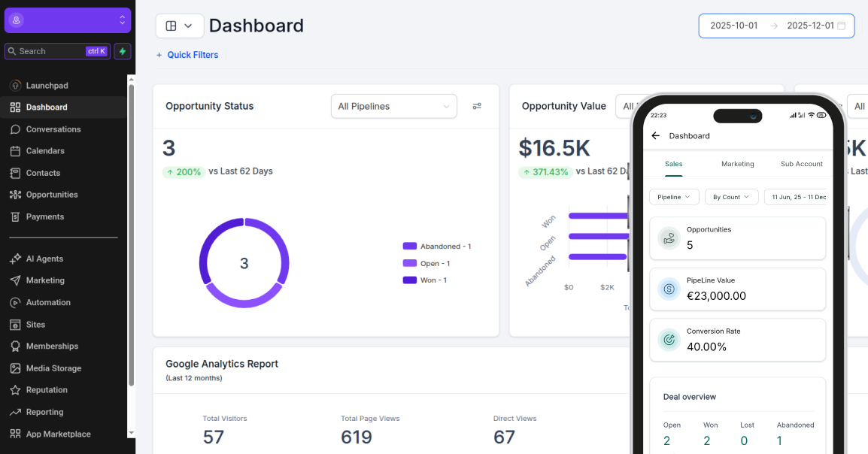868x454 pixels.
Task: Open the Opportunity Status filter settings icon
Action: click(x=477, y=106)
